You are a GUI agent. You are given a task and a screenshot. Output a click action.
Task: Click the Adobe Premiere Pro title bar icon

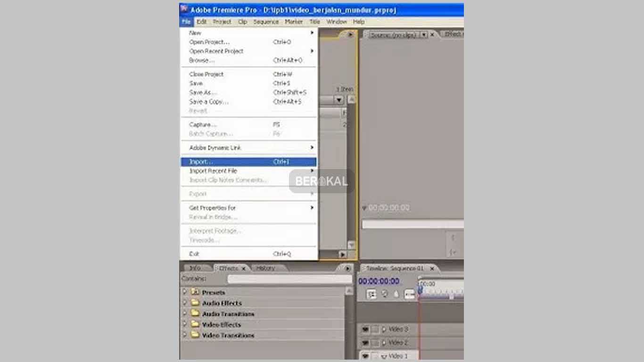(x=184, y=9)
